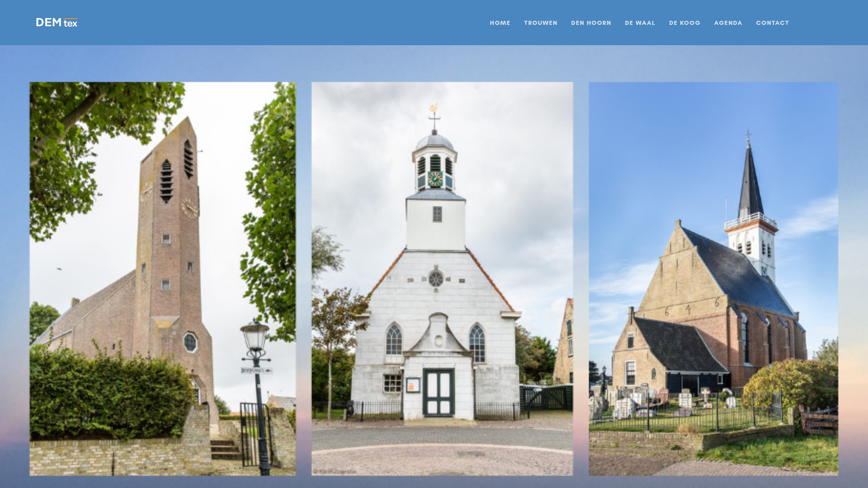868x488 pixels.
Task: Click the CONTACT link in the header
Action: pyautogui.click(x=772, y=23)
